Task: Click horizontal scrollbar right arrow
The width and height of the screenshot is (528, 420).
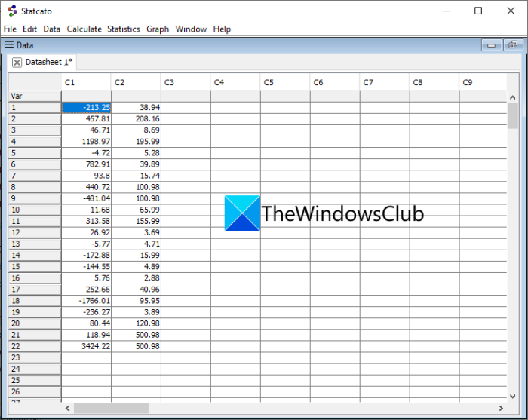Action: [501, 408]
